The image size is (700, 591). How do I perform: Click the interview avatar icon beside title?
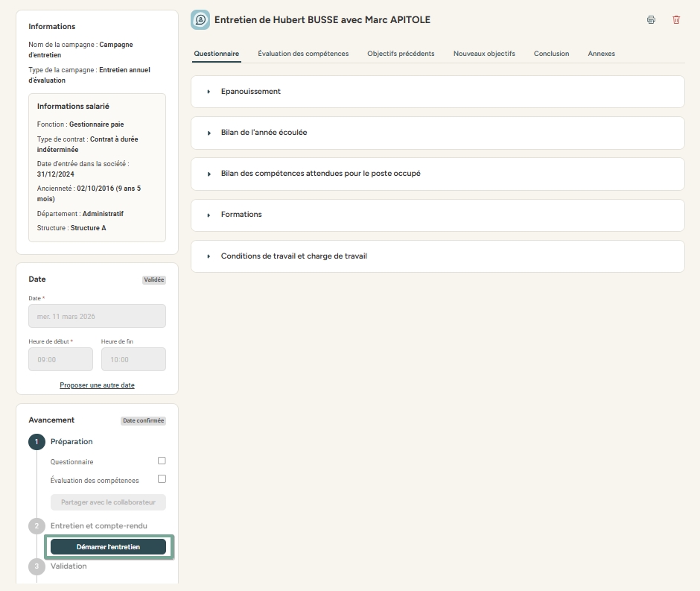pos(200,19)
